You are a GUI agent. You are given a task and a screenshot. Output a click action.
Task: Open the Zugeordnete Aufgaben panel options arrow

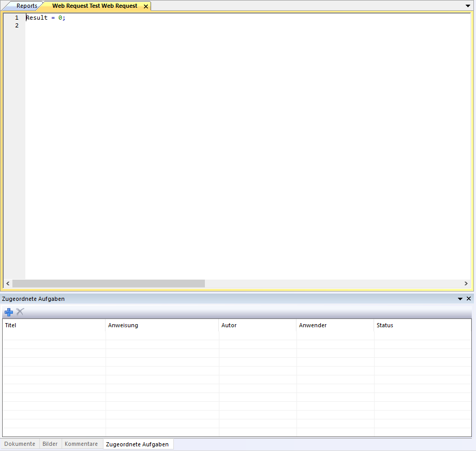click(460, 299)
